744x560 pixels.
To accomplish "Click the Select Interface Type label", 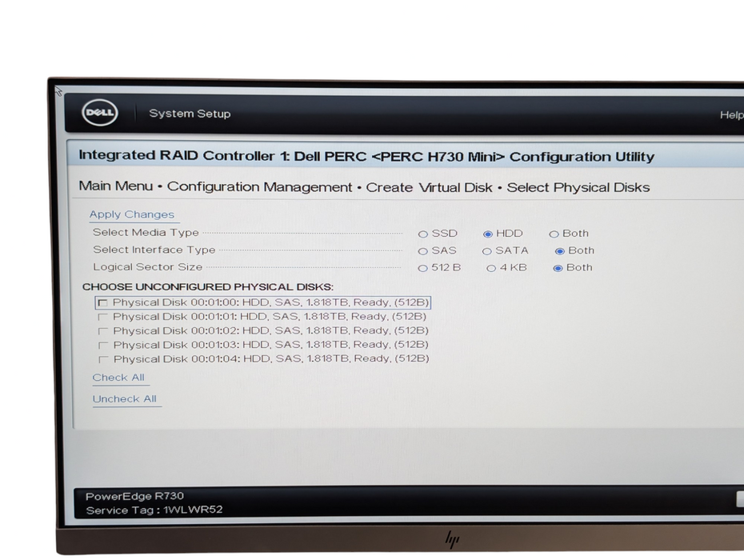I will pos(154,250).
